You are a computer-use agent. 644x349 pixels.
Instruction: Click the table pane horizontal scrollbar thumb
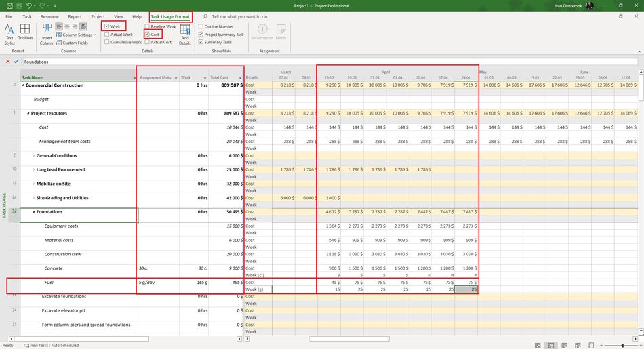81,339
